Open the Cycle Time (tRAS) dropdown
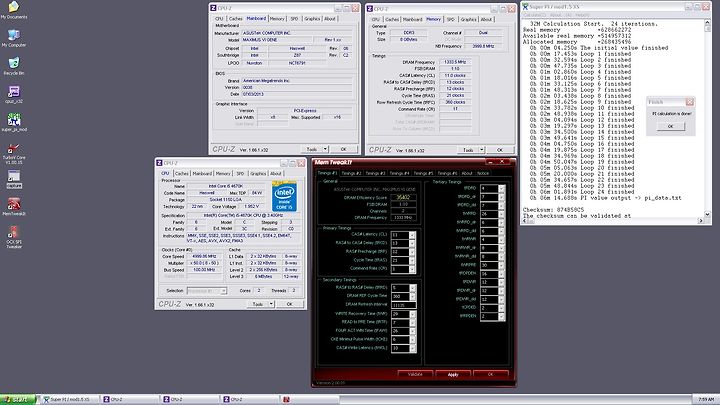The image size is (720, 405). (x=412, y=261)
